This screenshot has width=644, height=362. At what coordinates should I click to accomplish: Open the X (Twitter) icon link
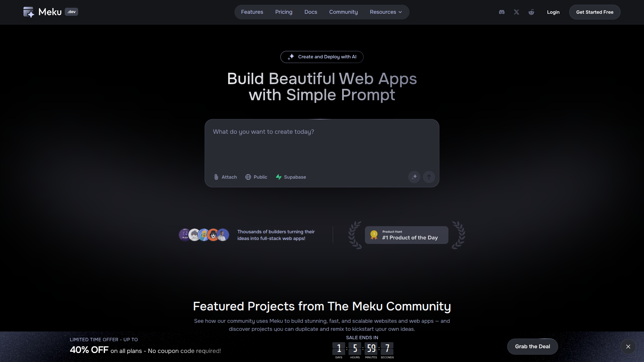[517, 12]
